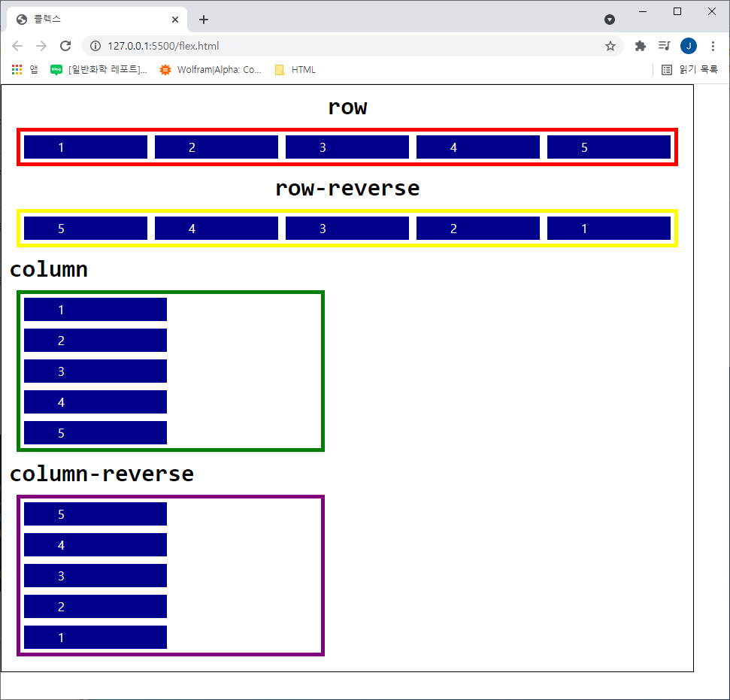Go forward to the next page
The width and height of the screenshot is (730, 700).
coord(41,46)
